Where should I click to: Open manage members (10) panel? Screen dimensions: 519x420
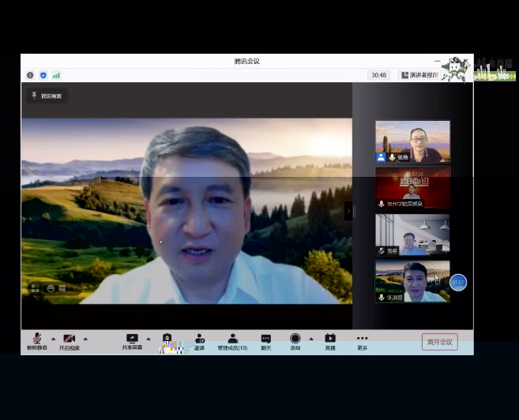pyautogui.click(x=233, y=342)
